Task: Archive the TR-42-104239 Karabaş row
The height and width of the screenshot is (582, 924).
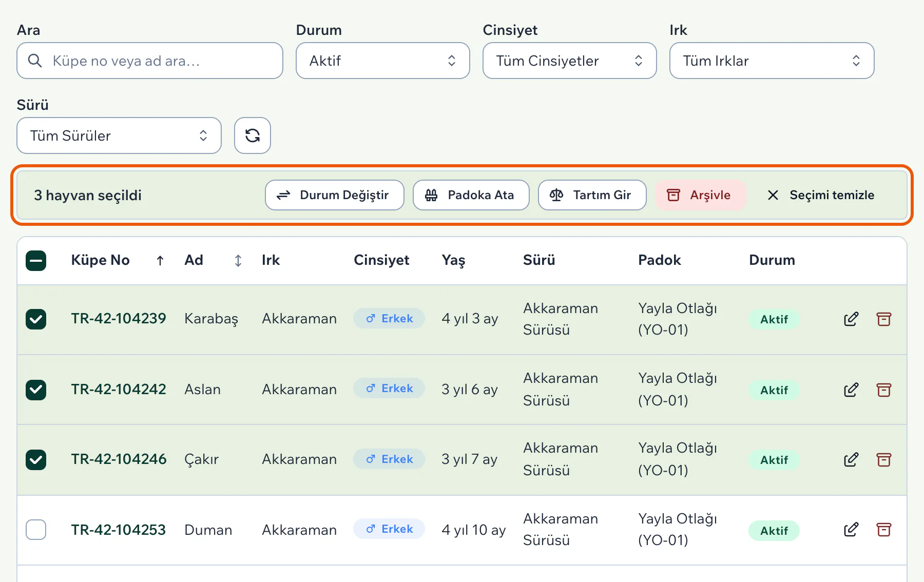Action: coord(884,319)
